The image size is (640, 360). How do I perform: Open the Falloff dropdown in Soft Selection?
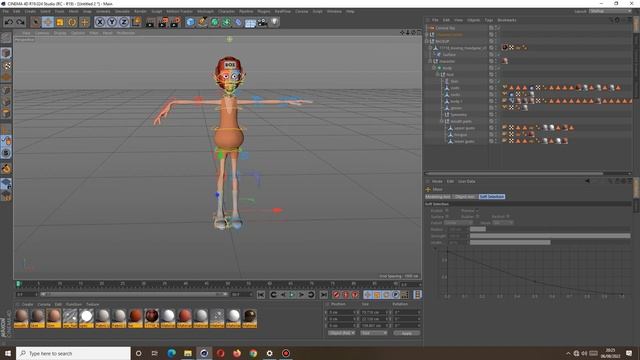pyautogui.click(x=458, y=223)
